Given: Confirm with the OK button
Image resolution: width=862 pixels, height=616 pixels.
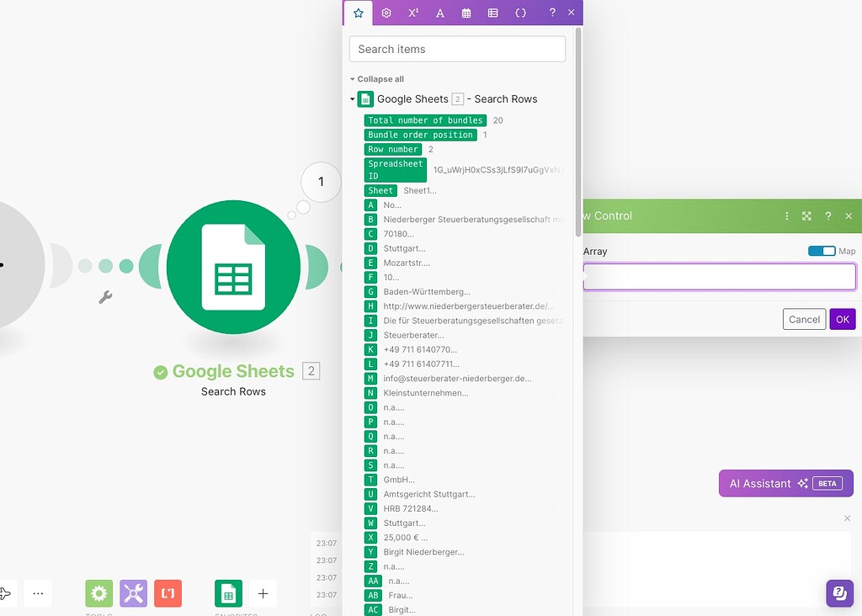Looking at the screenshot, I should point(842,319).
